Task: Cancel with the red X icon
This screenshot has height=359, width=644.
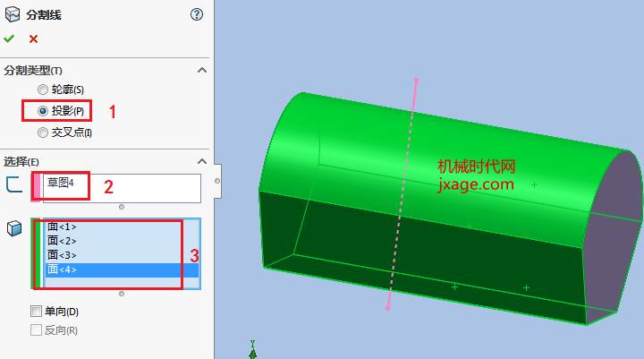Action: click(33, 39)
